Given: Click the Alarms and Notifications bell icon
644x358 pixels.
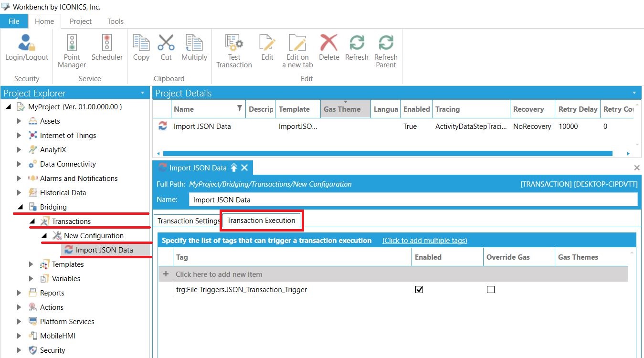Looking at the screenshot, I should point(33,179).
